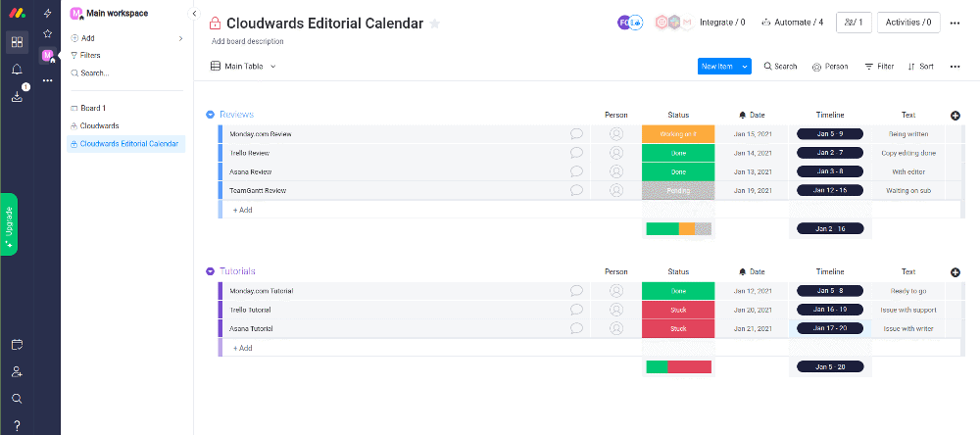Collapse the Tutorials group
The height and width of the screenshot is (435, 980).
click(x=211, y=271)
